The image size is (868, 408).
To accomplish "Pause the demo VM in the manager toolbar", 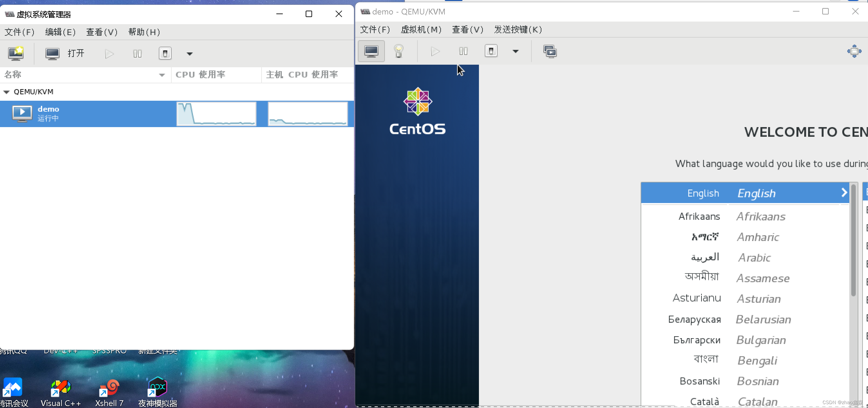I will 137,53.
